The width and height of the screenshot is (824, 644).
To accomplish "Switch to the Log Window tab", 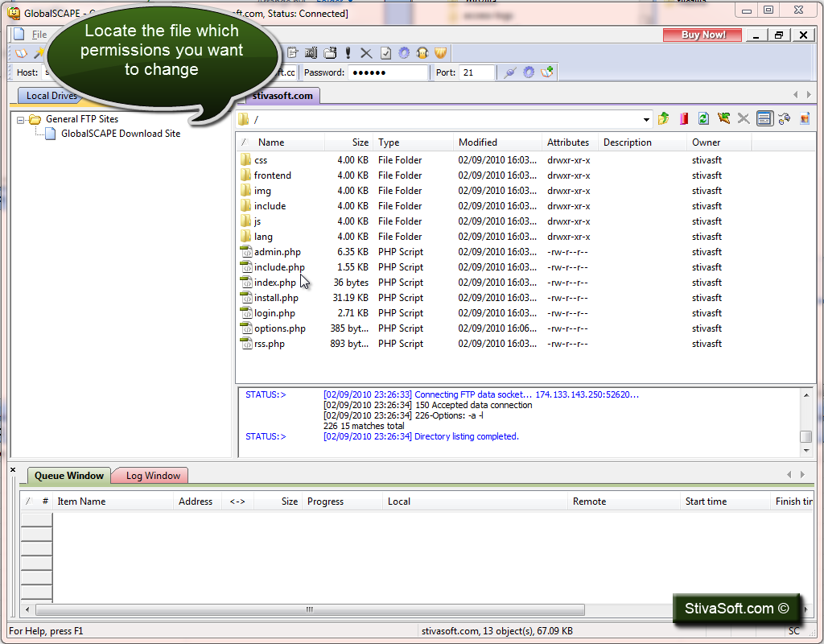I will (153, 475).
